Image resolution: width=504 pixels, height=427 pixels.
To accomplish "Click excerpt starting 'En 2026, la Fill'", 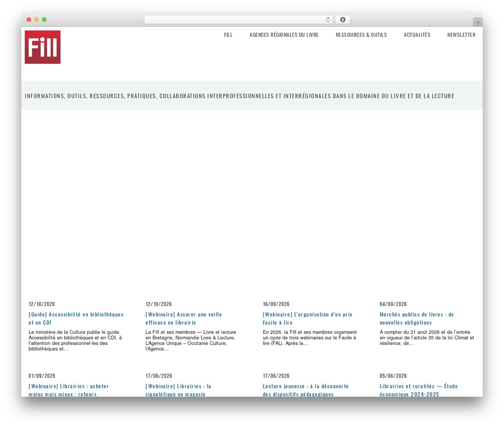I will pyautogui.click(x=309, y=338).
